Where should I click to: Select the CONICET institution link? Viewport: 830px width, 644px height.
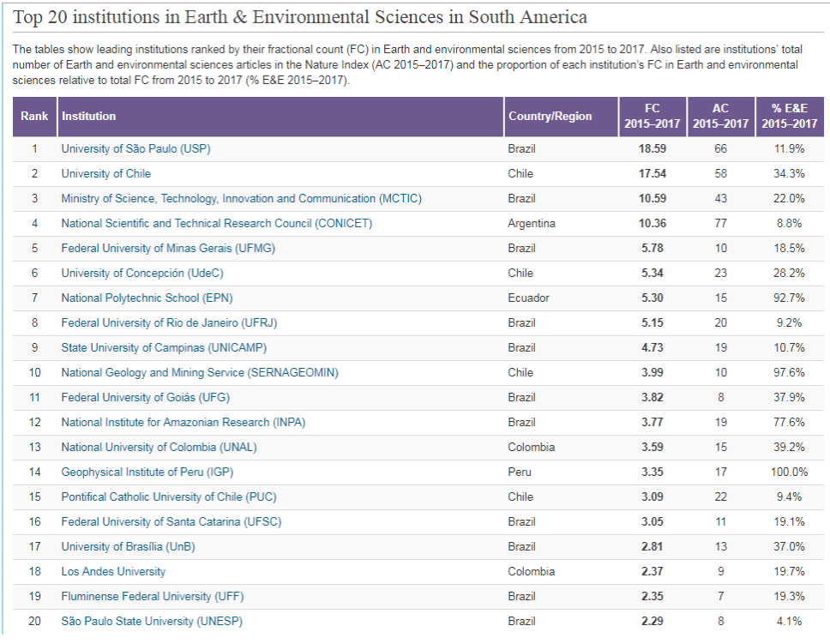[216, 223]
